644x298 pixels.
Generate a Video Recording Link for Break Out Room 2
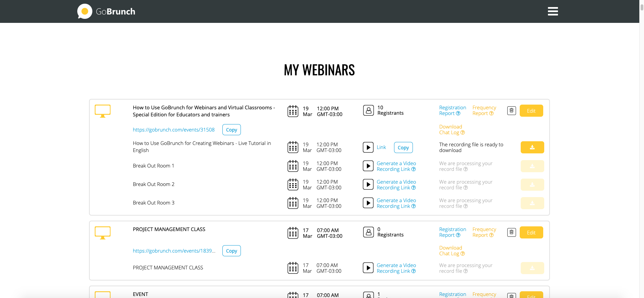[396, 185]
